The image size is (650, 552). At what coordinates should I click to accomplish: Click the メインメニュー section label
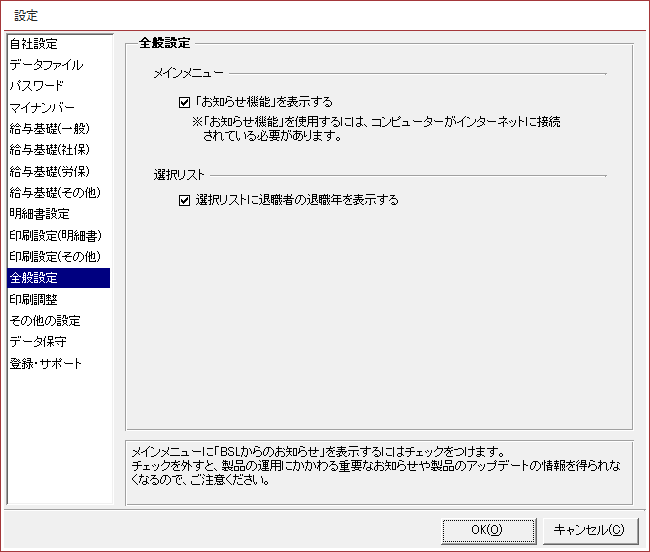coord(189,74)
